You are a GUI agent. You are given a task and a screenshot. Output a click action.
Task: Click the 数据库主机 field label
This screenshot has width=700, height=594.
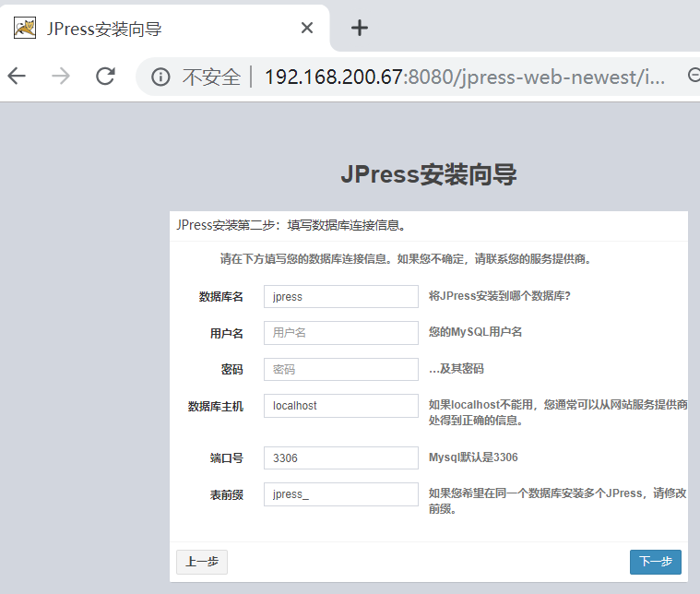click(215, 407)
